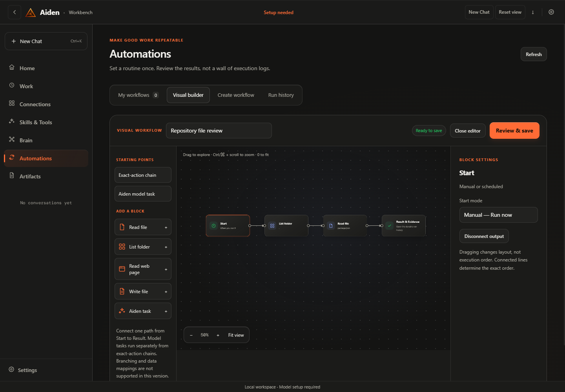Click the Artifacts document icon in sidebar
The image size is (565, 392).
[x=12, y=175]
